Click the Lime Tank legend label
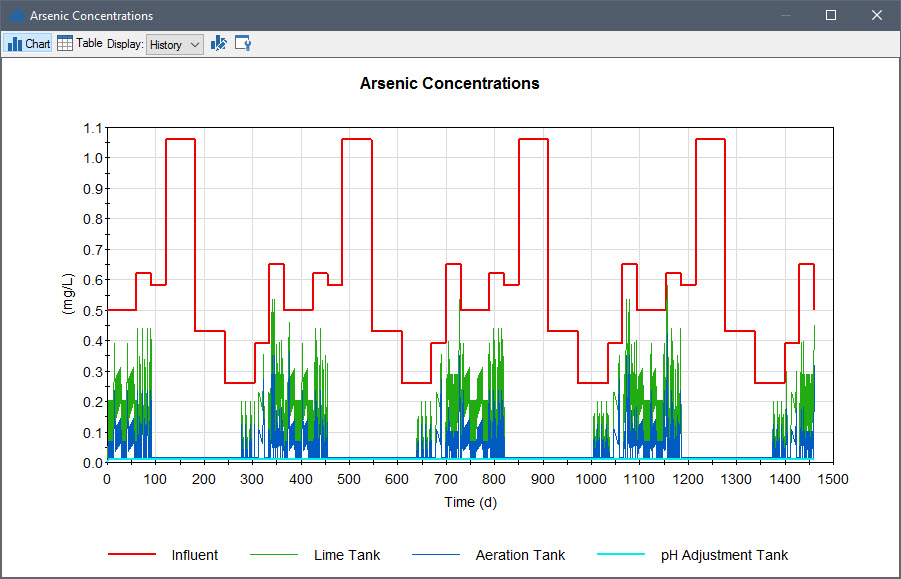This screenshot has height=579, width=901. tap(347, 555)
